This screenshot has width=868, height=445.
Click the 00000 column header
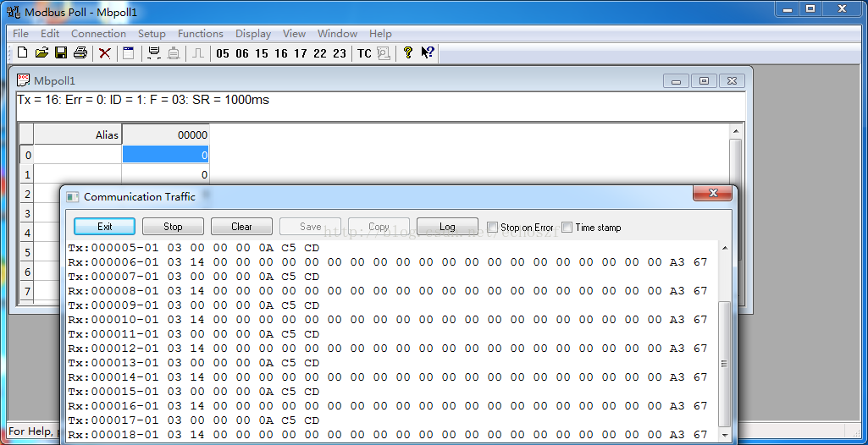165,135
